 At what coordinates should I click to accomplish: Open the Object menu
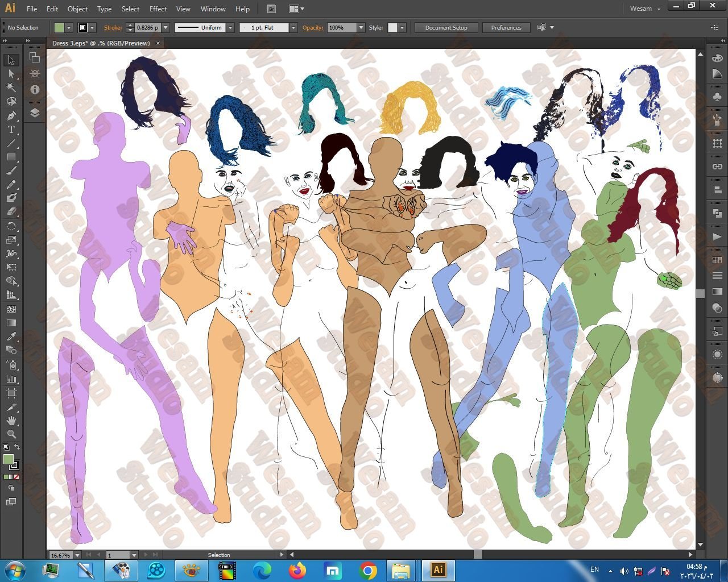click(77, 9)
